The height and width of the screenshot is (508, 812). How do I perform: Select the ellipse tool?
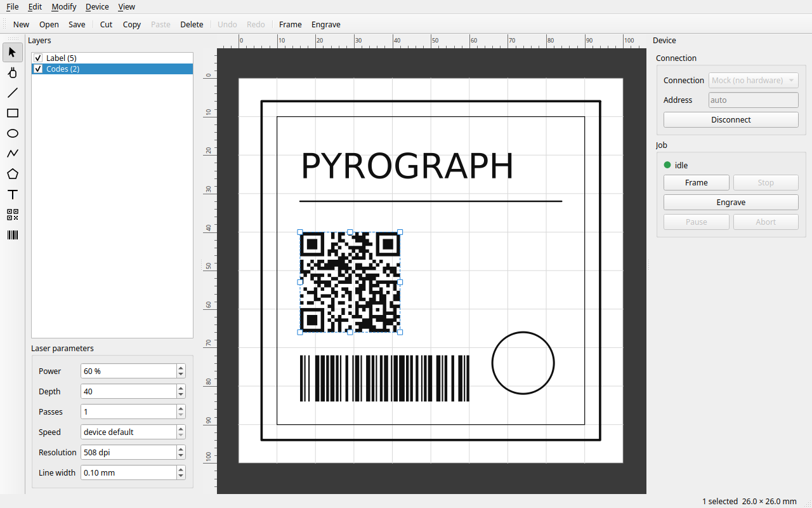(13, 133)
